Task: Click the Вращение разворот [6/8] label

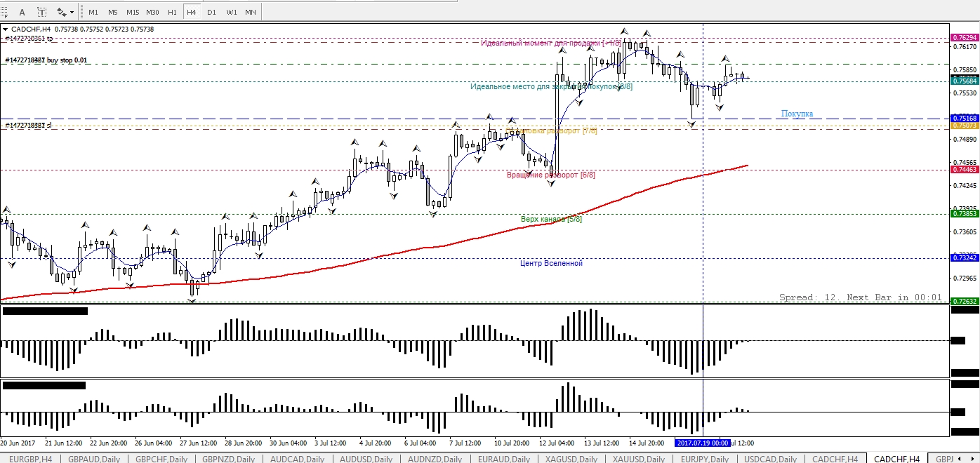Action: [x=550, y=175]
